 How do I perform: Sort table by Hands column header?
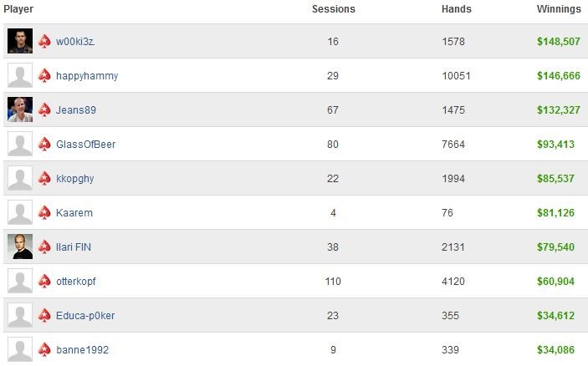[457, 9]
